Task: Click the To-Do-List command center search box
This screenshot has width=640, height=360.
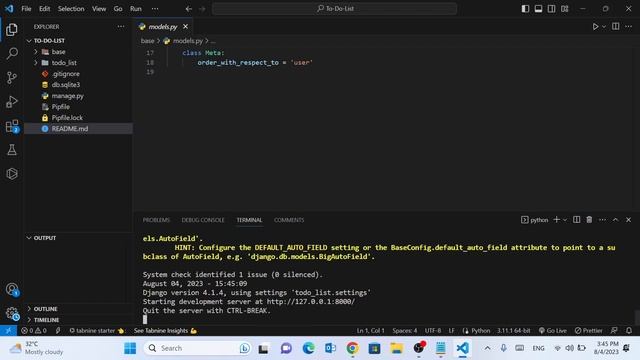Action: coord(334,9)
